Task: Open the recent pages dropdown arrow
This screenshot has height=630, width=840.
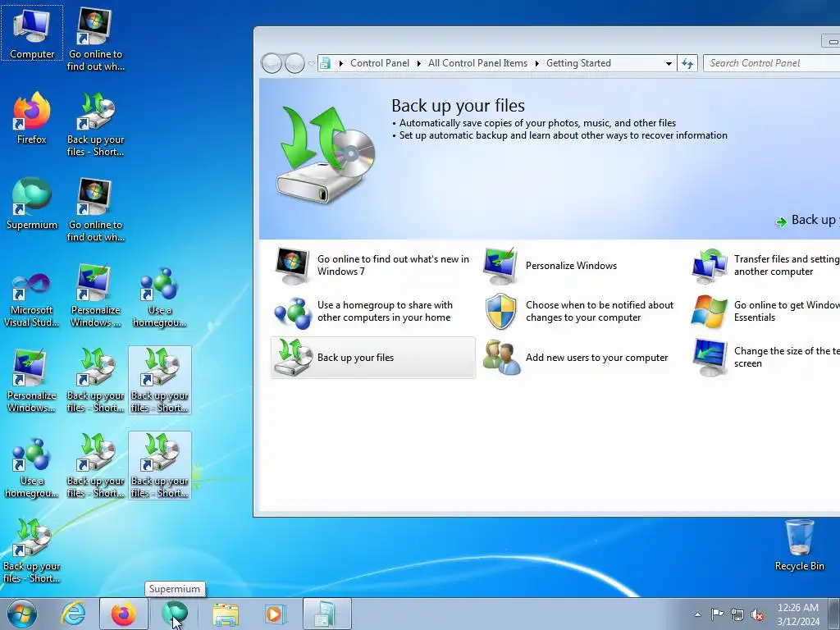Action: tap(311, 63)
